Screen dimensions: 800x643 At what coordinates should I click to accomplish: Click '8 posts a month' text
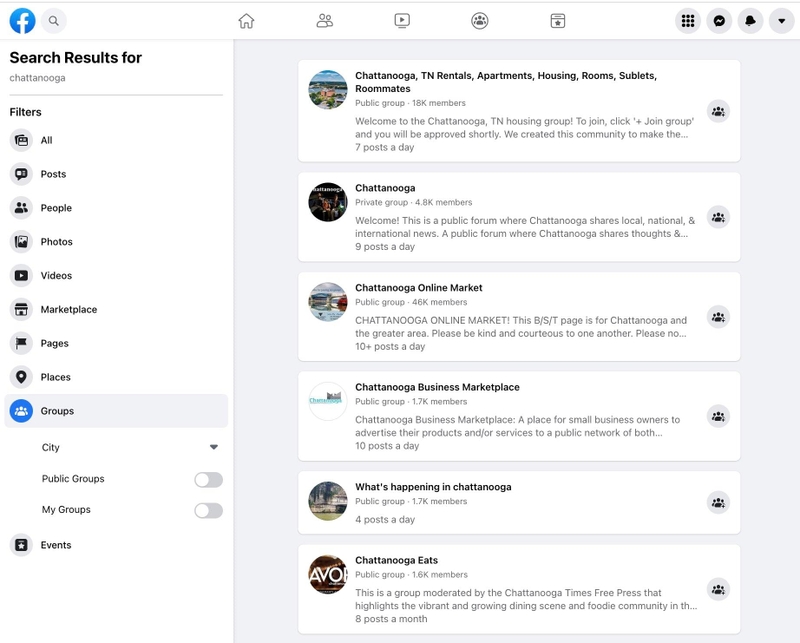tap(391, 619)
